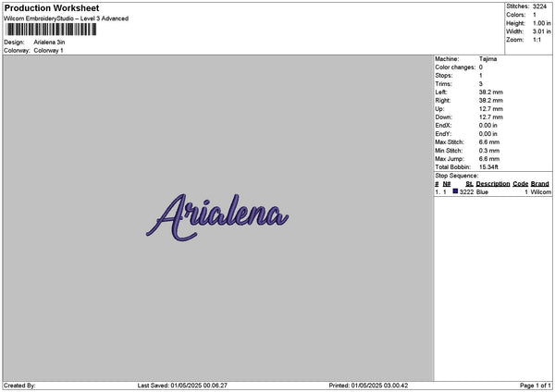Click the Min Stitch 0.3 mm value
This screenshot has height=392, width=555.
pos(489,151)
